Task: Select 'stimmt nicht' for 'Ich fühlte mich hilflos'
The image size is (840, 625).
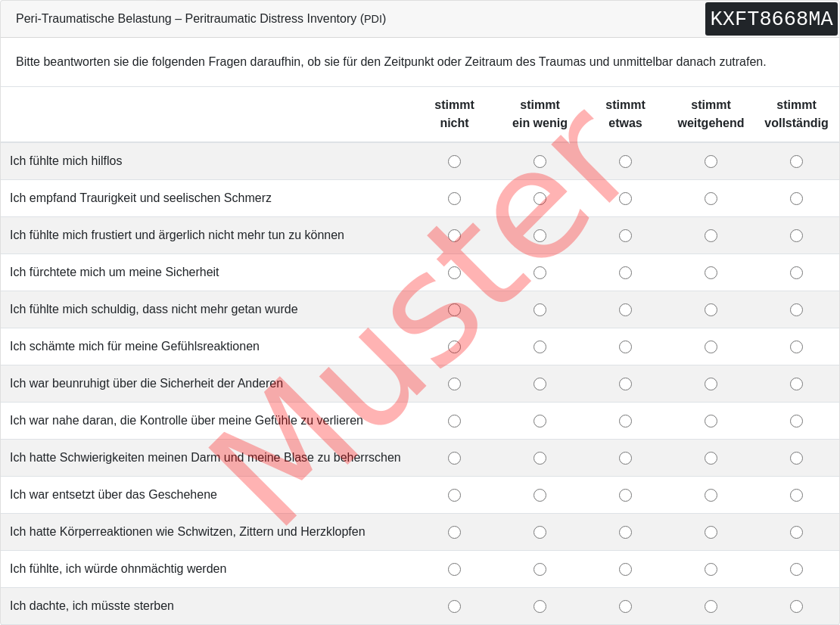Action: (454, 161)
